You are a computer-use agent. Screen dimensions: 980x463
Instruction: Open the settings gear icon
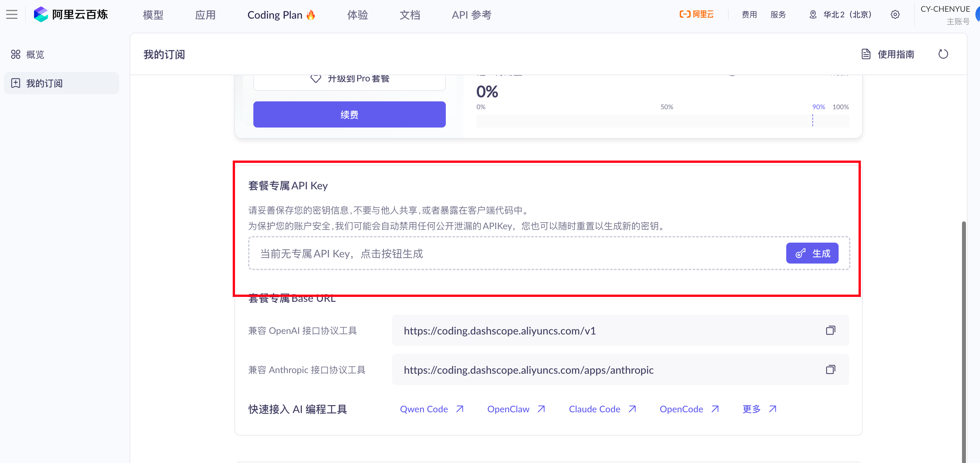895,14
